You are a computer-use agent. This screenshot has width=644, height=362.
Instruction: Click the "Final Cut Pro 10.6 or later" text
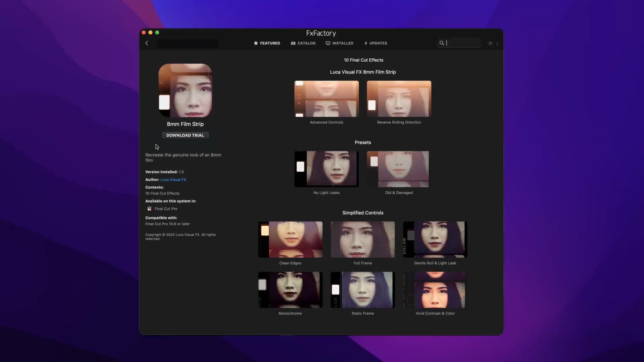point(167,224)
